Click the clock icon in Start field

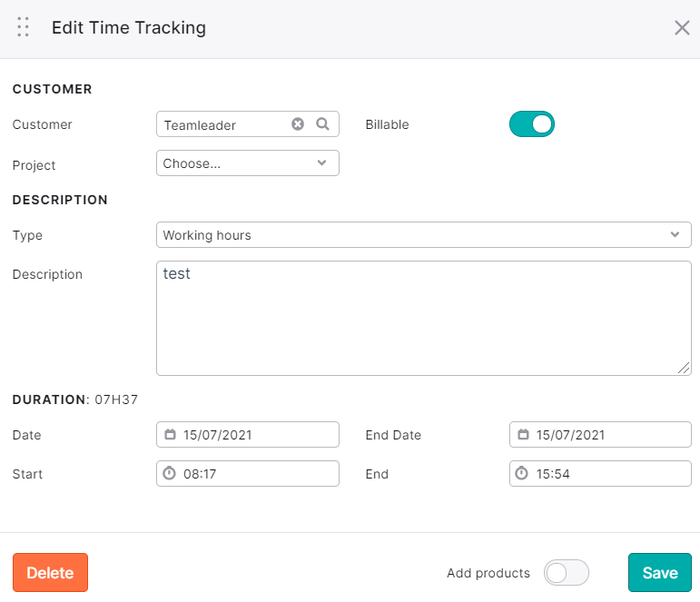(169, 473)
